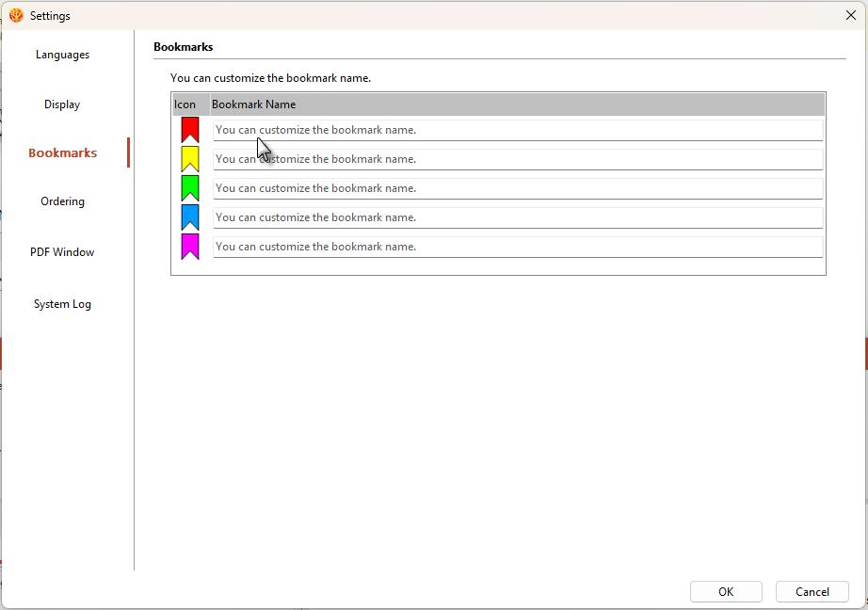
Task: Click the description text above the bookmark table
Action: click(271, 78)
